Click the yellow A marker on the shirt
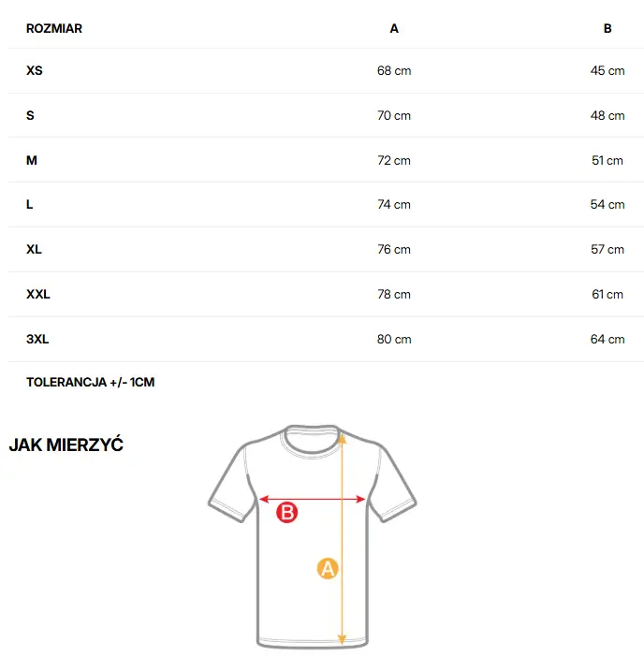 pyautogui.click(x=328, y=567)
